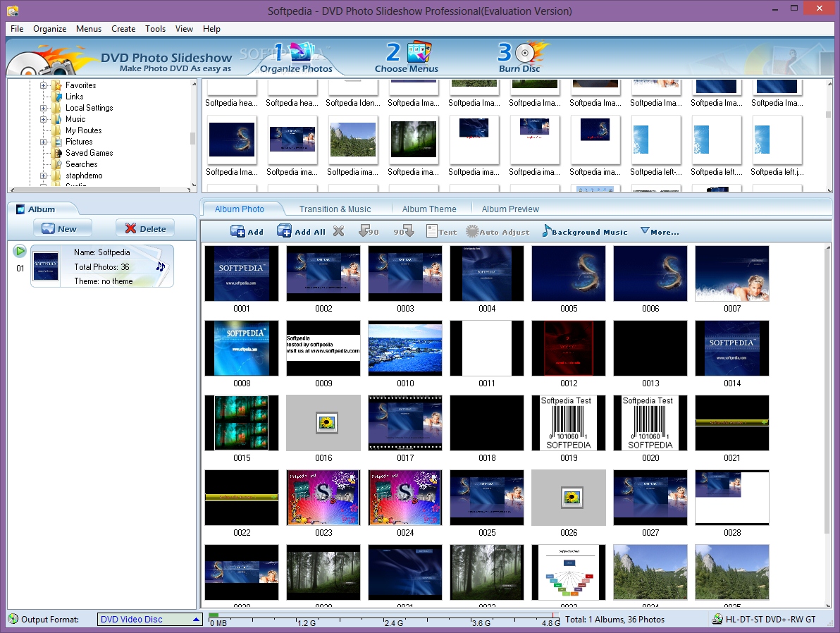
Task: Select album photo 0010 coastal image
Action: tap(405, 348)
